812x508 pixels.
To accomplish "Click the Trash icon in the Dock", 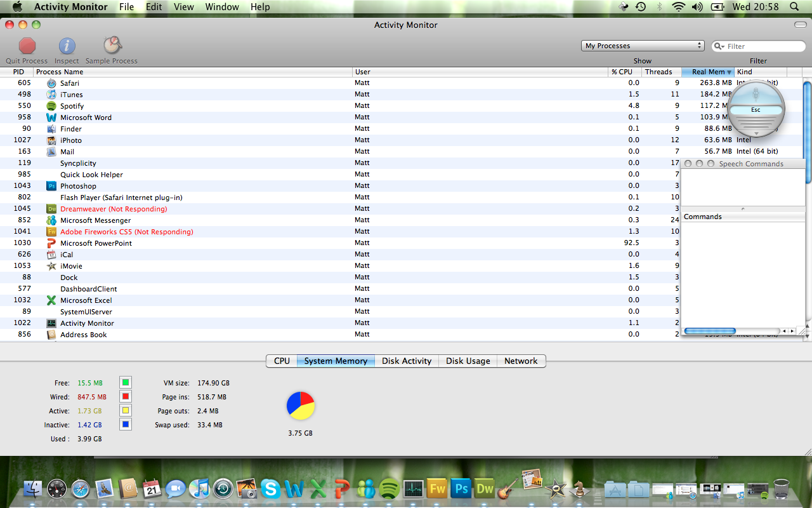I will pos(781,488).
